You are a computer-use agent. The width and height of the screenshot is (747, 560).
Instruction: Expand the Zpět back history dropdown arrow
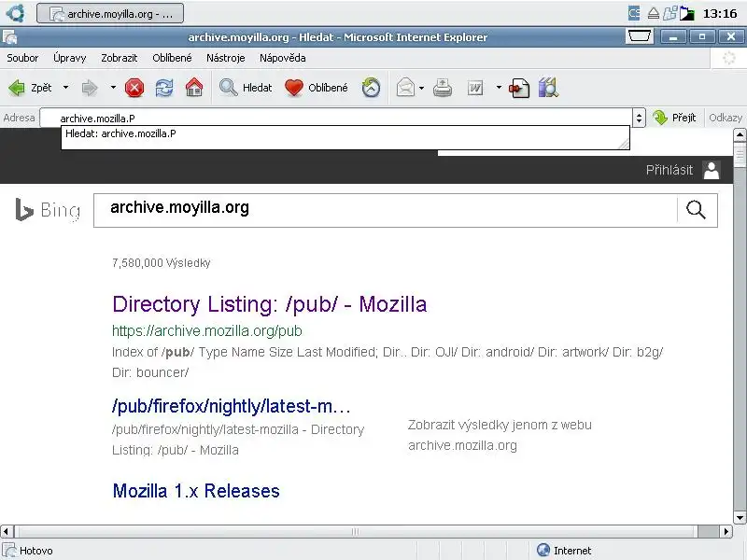(x=65, y=88)
